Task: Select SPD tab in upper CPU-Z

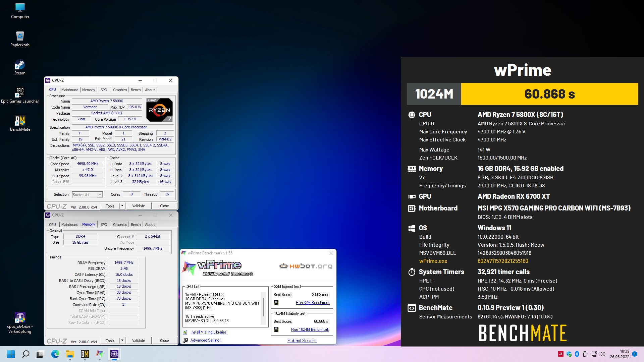Action: pyautogui.click(x=104, y=90)
